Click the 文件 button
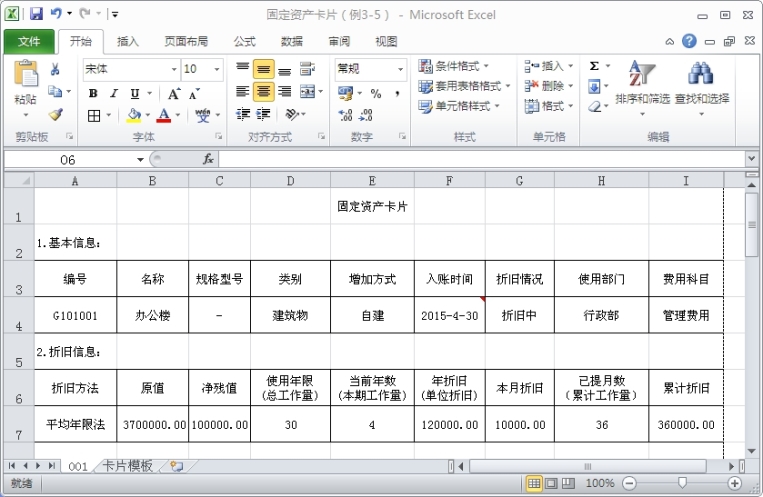The width and height of the screenshot is (763, 497). 29,41
